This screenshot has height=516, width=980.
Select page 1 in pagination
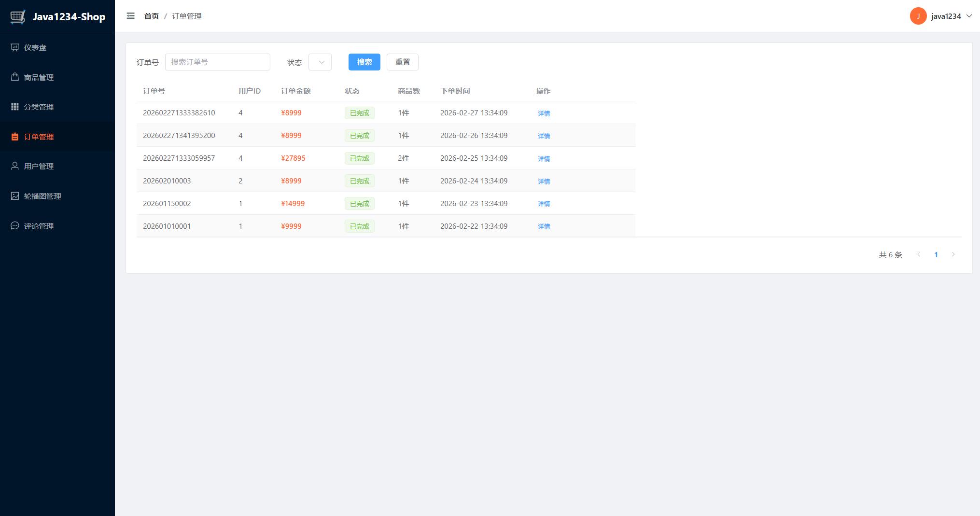(936, 254)
